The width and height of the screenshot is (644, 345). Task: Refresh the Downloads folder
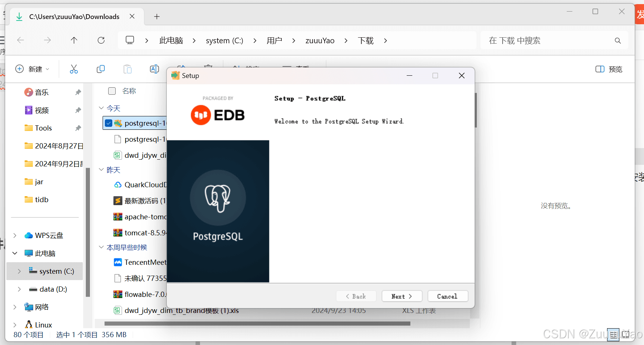(101, 40)
